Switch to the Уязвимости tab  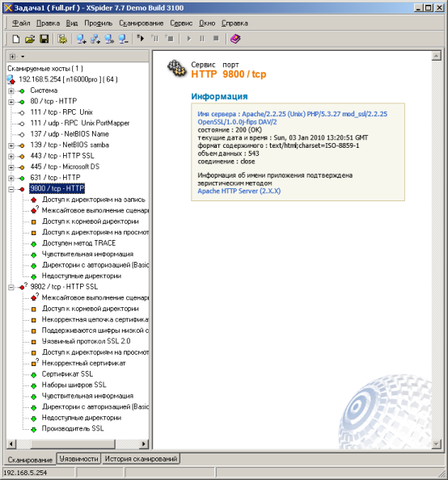click(x=78, y=458)
